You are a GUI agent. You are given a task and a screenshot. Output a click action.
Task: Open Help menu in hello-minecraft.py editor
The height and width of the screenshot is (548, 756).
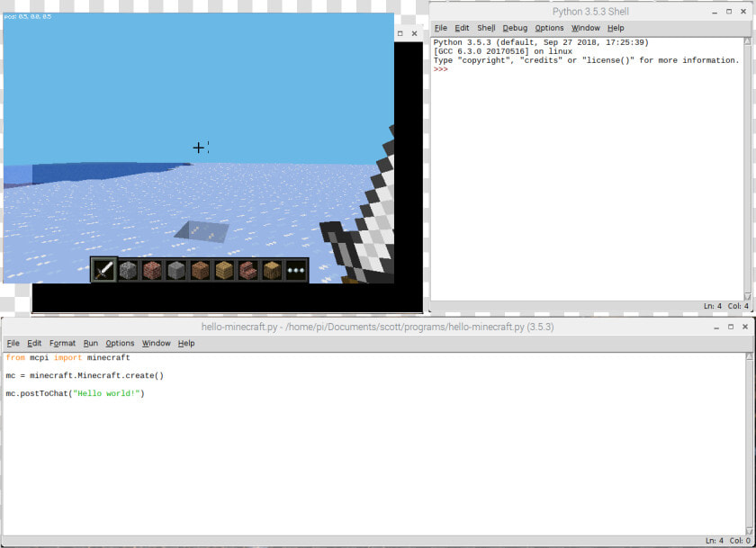[186, 343]
